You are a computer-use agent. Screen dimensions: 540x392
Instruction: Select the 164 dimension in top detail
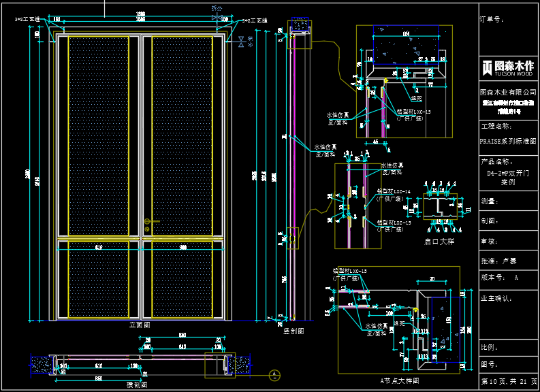click(406, 33)
